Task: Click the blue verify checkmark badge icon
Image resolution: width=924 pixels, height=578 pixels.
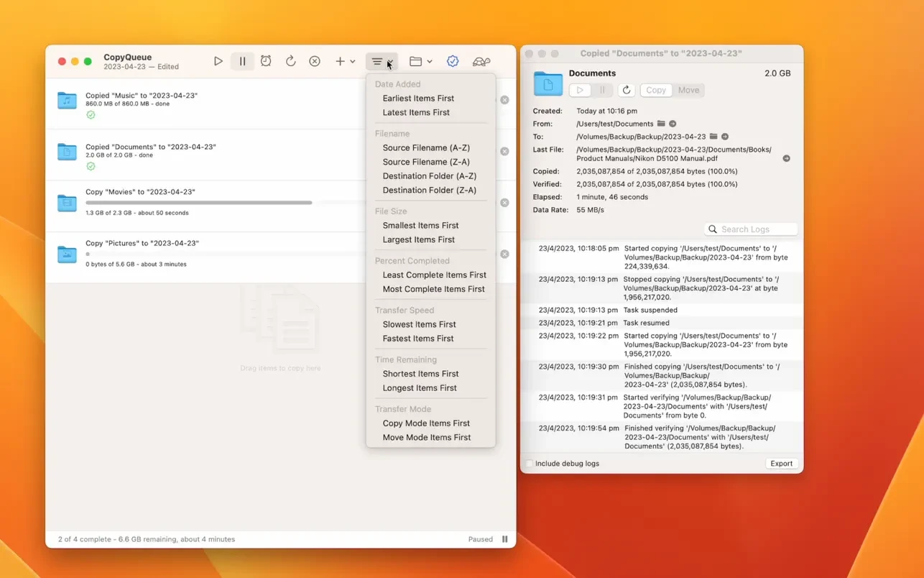Action: pyautogui.click(x=453, y=62)
